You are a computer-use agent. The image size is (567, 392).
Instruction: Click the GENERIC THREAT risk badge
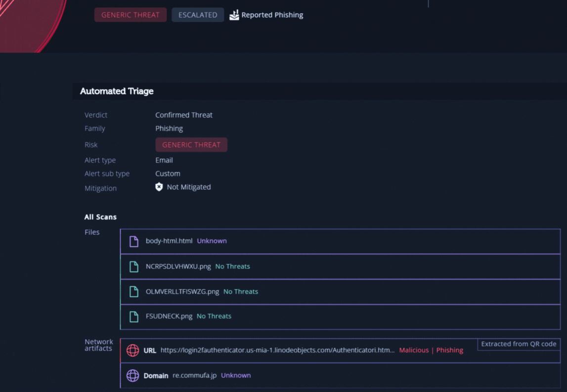(191, 145)
